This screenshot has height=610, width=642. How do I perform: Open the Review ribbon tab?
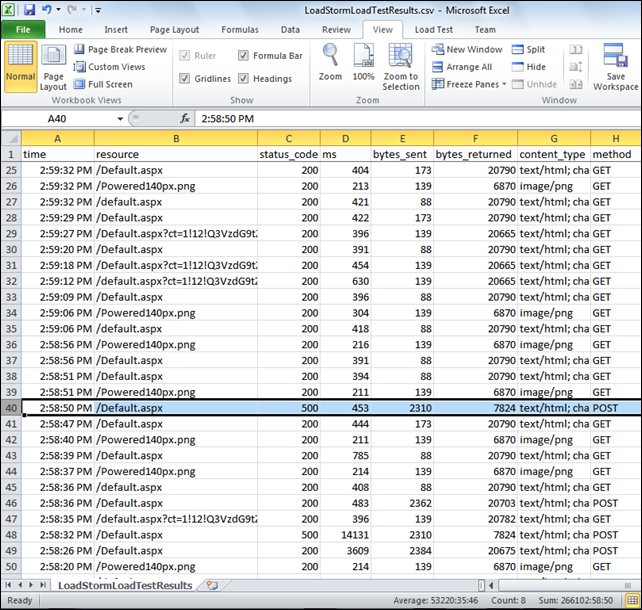pyautogui.click(x=336, y=29)
